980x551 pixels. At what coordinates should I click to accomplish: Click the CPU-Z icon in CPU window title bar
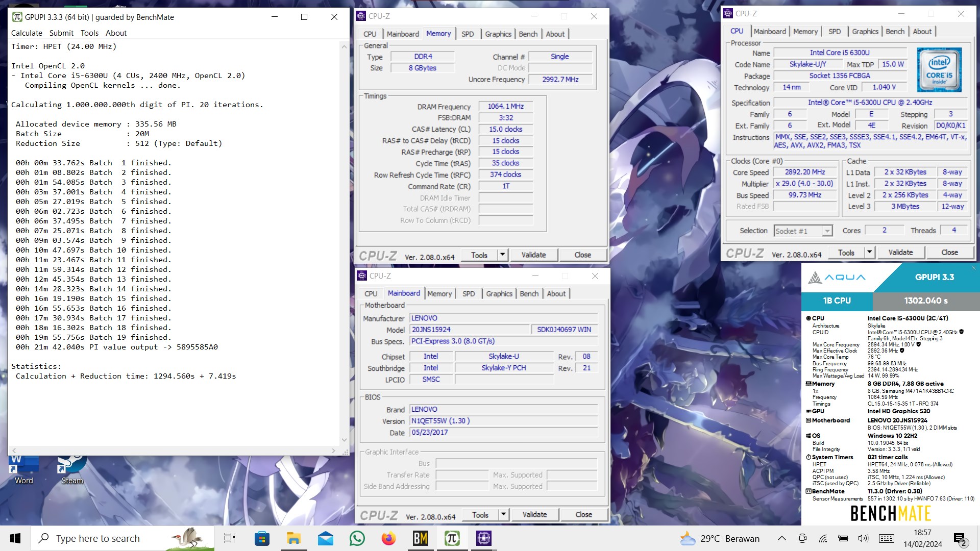(728, 14)
